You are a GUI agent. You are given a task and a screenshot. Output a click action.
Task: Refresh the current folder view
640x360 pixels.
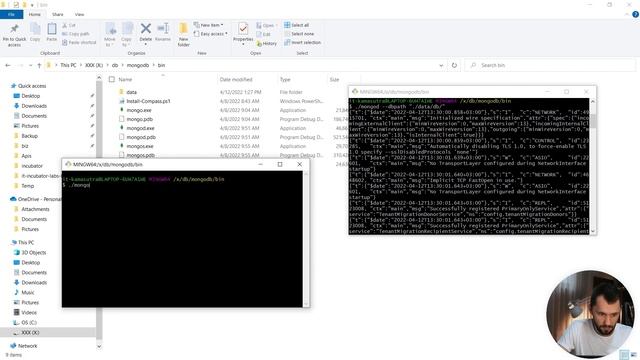tap(454, 65)
